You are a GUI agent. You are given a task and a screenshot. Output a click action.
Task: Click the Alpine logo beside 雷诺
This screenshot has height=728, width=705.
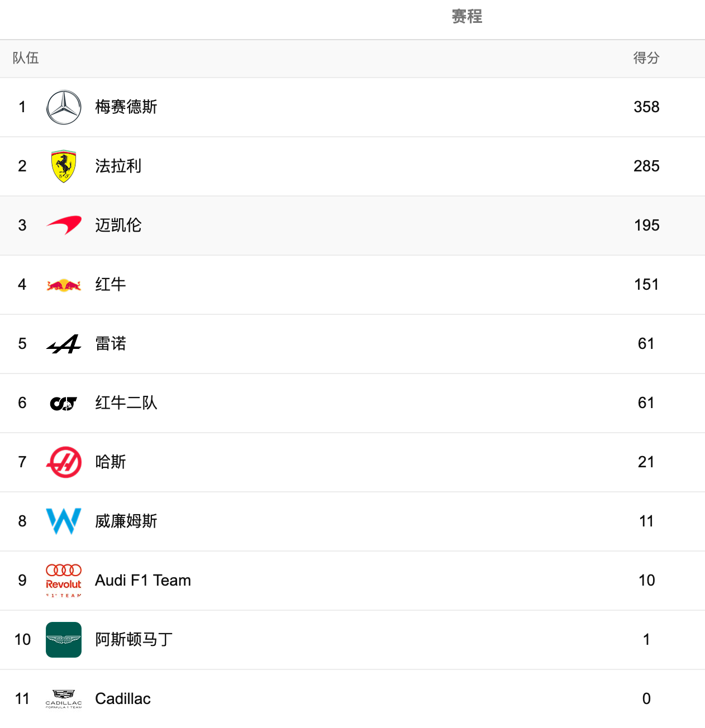(x=64, y=344)
